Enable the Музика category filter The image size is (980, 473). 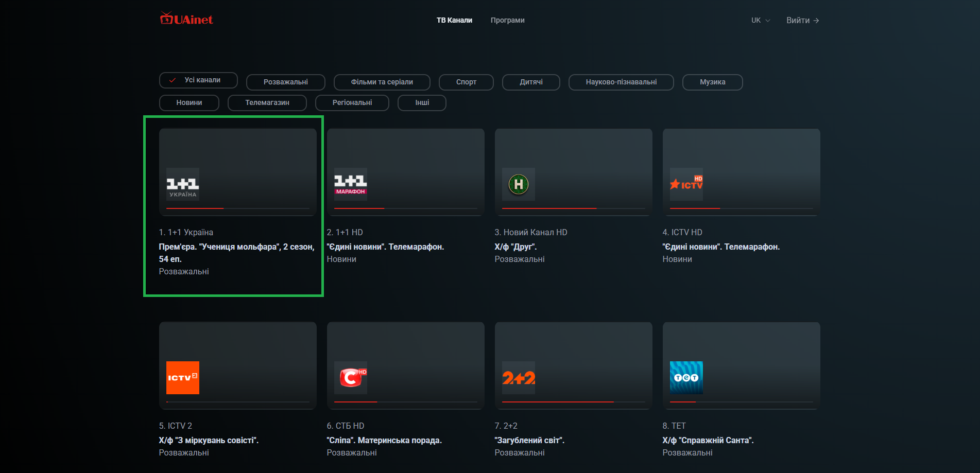(712, 82)
